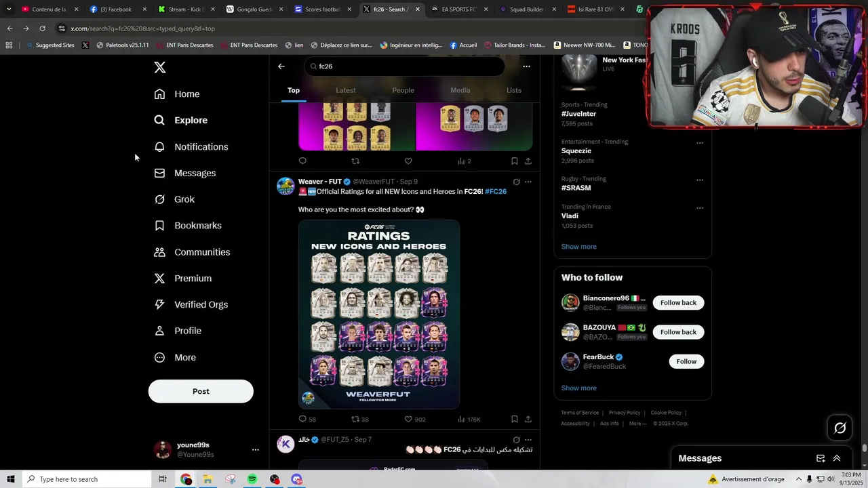
Task: Switch to the Latest tab
Action: coord(346,90)
